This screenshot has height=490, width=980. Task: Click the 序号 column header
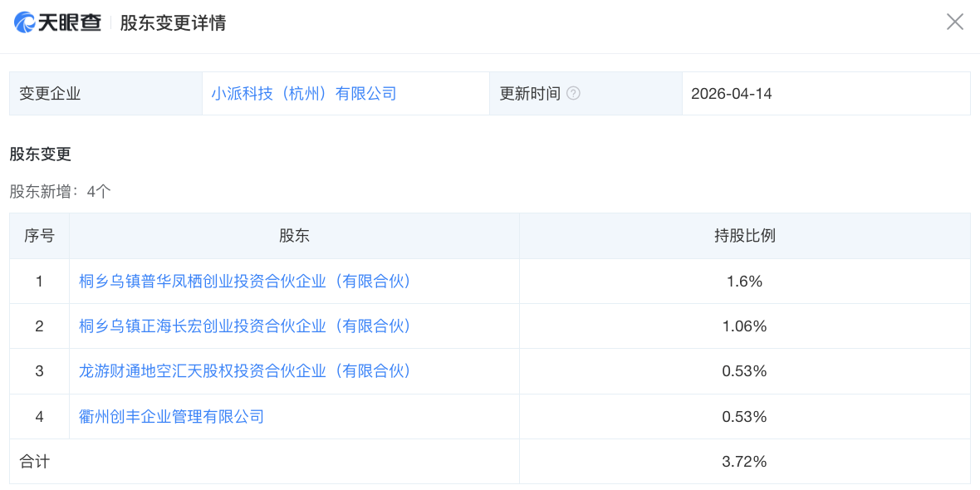(x=38, y=236)
